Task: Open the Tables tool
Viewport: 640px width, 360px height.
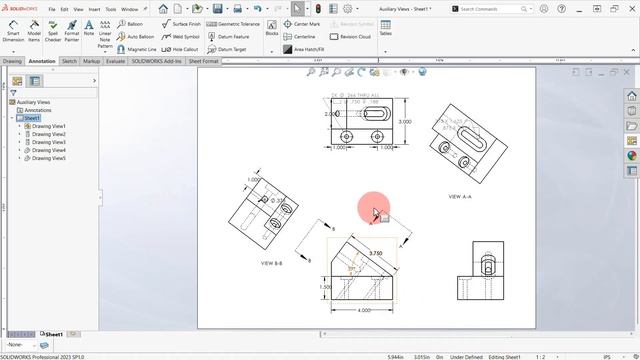Action: pyautogui.click(x=385, y=28)
